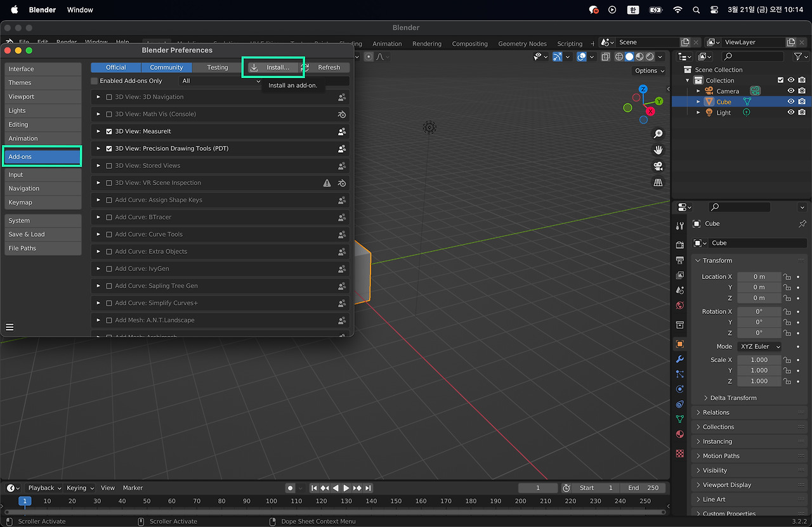Enable the 3D View: 3D Navigation add-on
812x527 pixels.
[109, 97]
